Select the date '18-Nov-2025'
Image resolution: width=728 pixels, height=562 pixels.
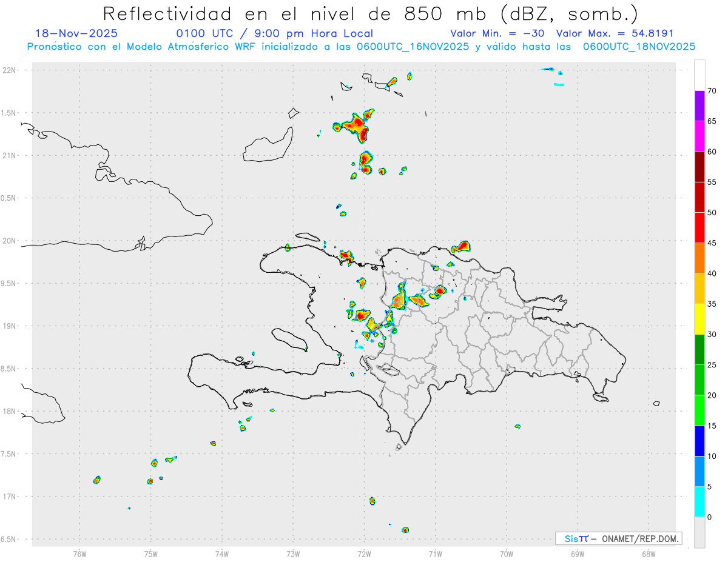[77, 34]
